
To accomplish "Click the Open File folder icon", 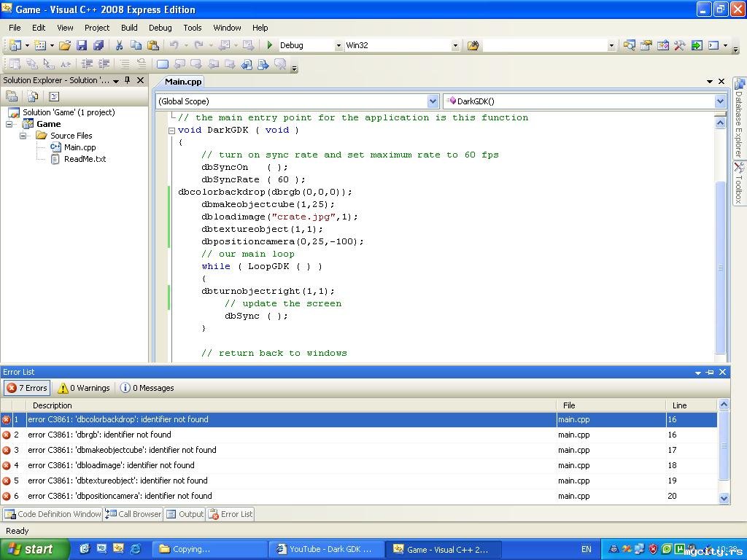I will tap(65, 45).
